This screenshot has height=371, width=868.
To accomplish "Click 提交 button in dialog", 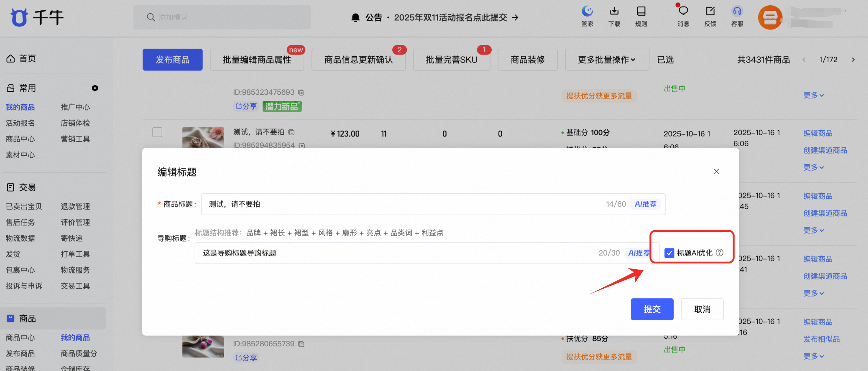I will pyautogui.click(x=652, y=309).
